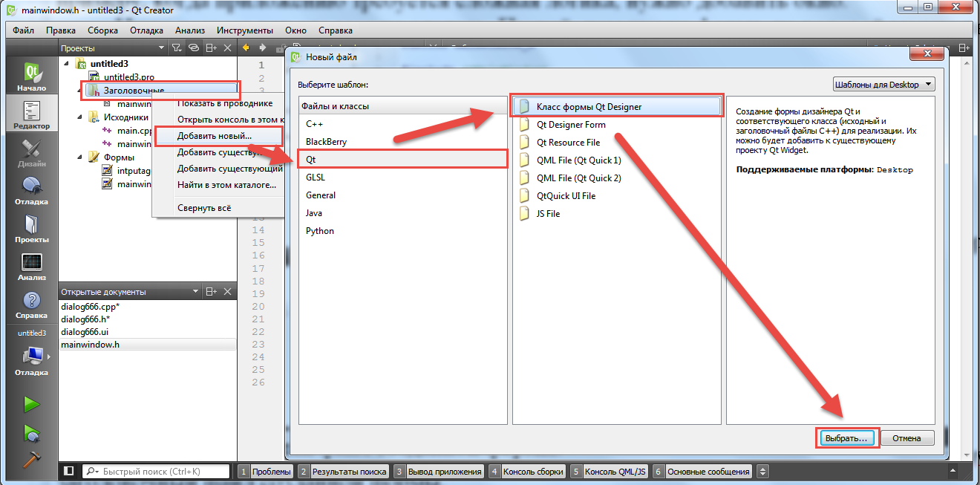The image size is (980, 485).
Task: Split the Проекты panel
Action: 212,48
